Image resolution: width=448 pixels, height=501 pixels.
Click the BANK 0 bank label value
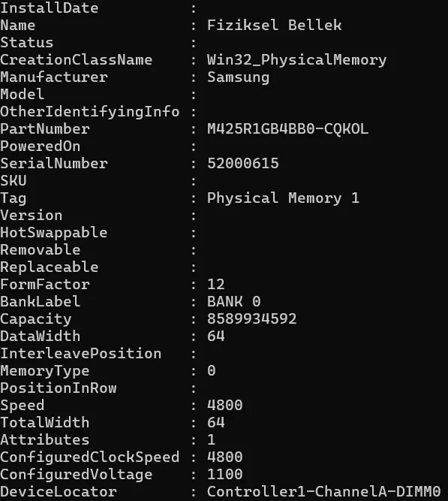[x=234, y=302]
